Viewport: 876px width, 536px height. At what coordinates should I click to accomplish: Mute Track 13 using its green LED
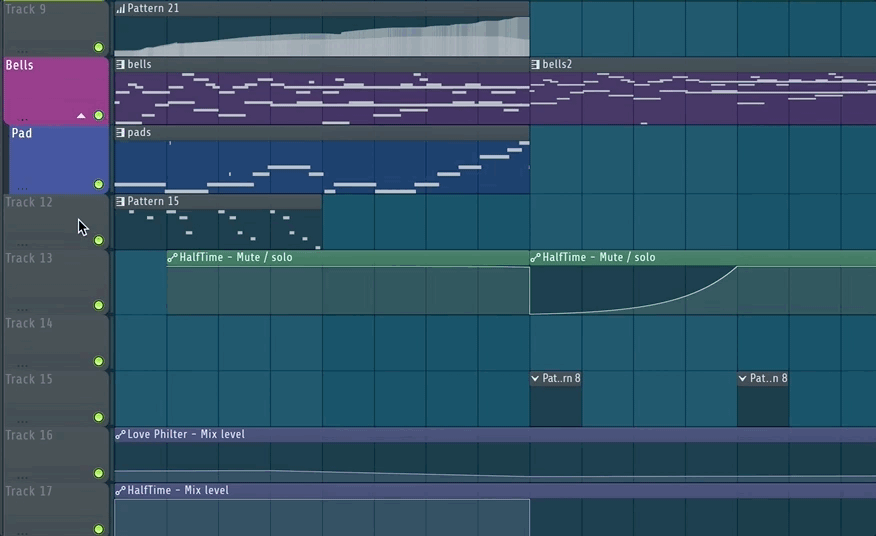point(98,305)
